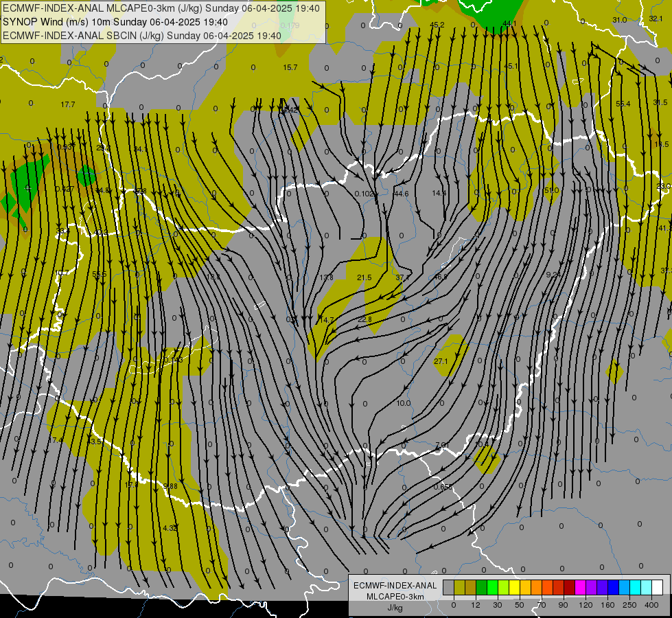Click the dark red legend swatch

point(569,587)
